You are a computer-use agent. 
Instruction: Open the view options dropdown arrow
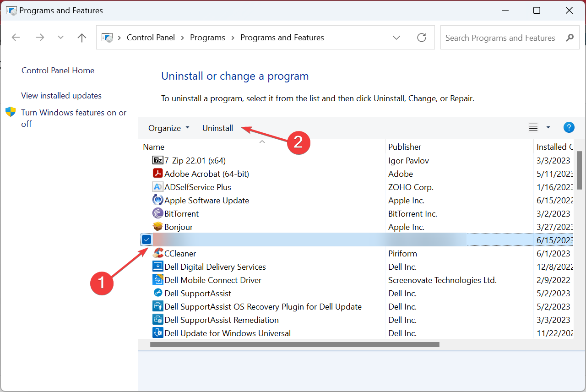[548, 127]
